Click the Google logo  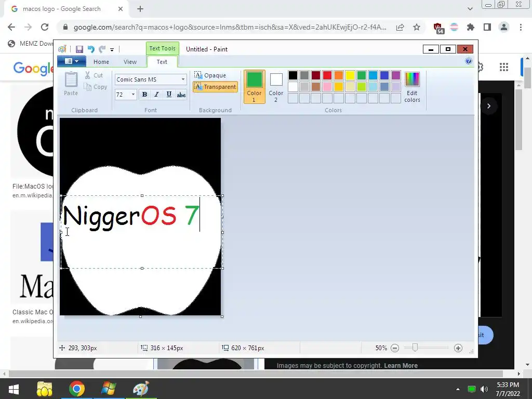pyautogui.click(x=33, y=68)
